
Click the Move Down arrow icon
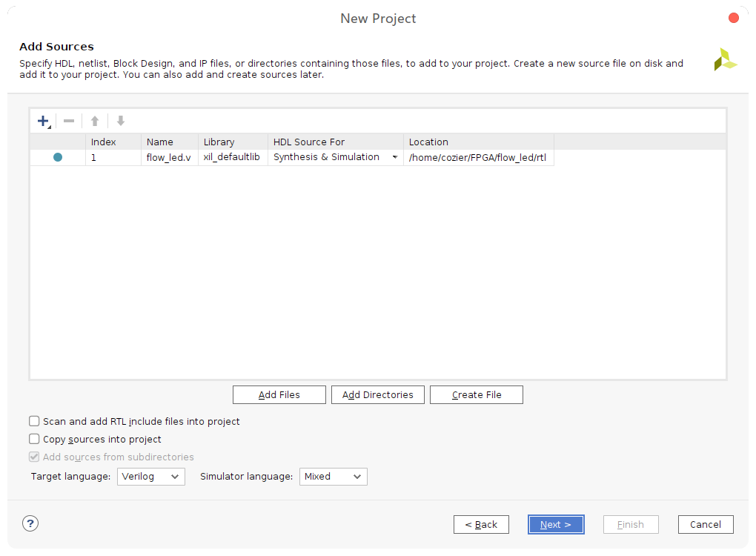(x=121, y=121)
